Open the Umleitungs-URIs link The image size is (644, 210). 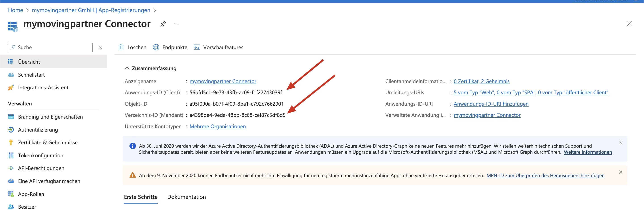[531, 92]
